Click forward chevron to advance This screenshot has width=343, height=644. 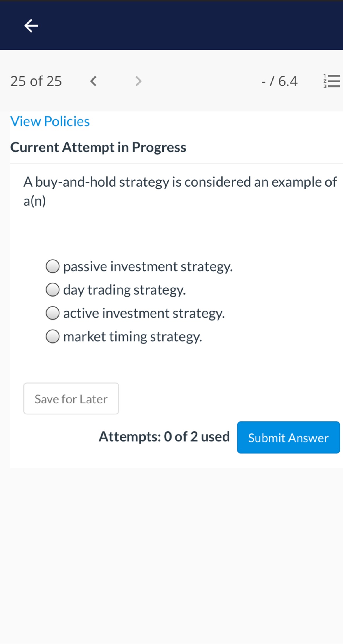pyautogui.click(x=138, y=81)
